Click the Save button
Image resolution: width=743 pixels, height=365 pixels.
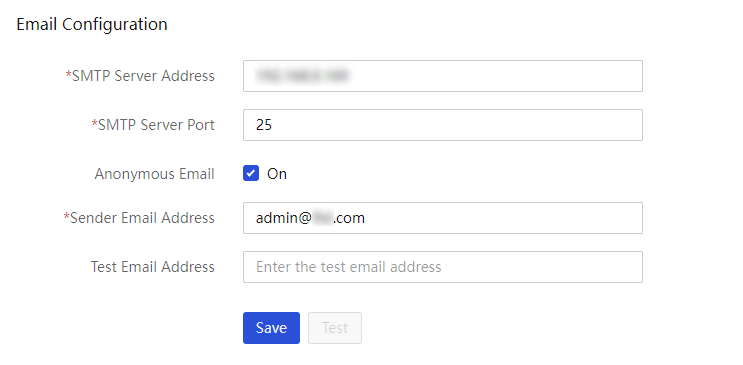tap(272, 328)
